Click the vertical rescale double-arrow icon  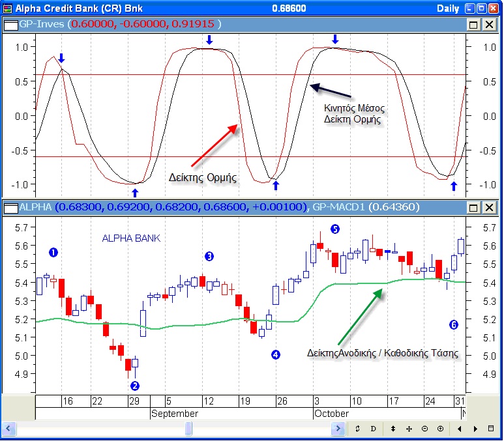[393, 429]
